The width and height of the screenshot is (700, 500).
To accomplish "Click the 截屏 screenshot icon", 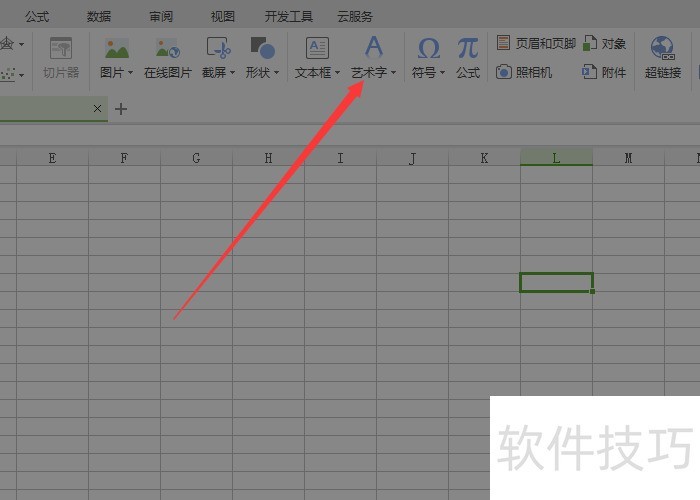I will pyautogui.click(x=218, y=48).
